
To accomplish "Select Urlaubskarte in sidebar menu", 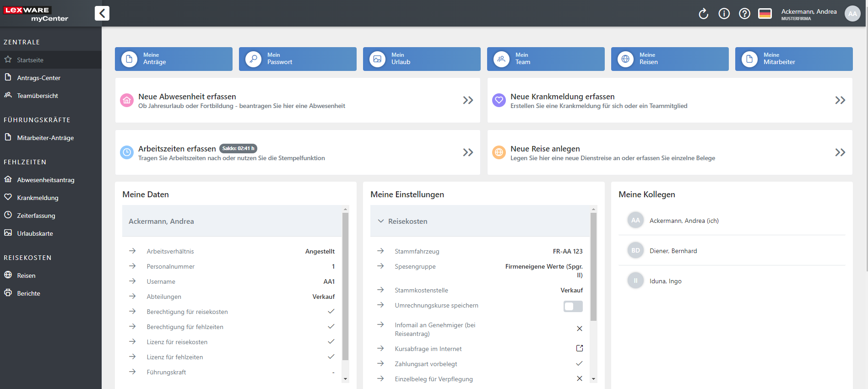I will [35, 233].
